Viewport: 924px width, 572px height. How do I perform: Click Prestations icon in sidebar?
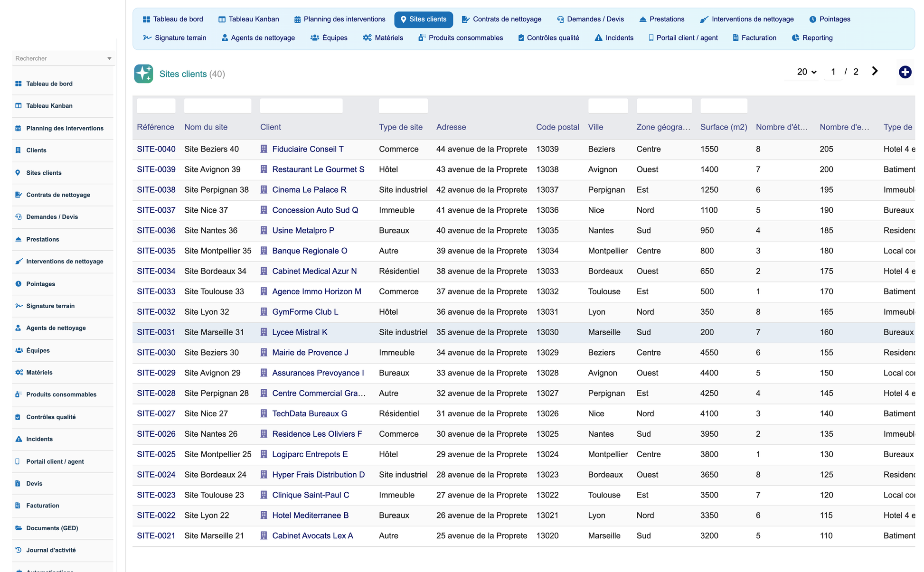point(19,239)
